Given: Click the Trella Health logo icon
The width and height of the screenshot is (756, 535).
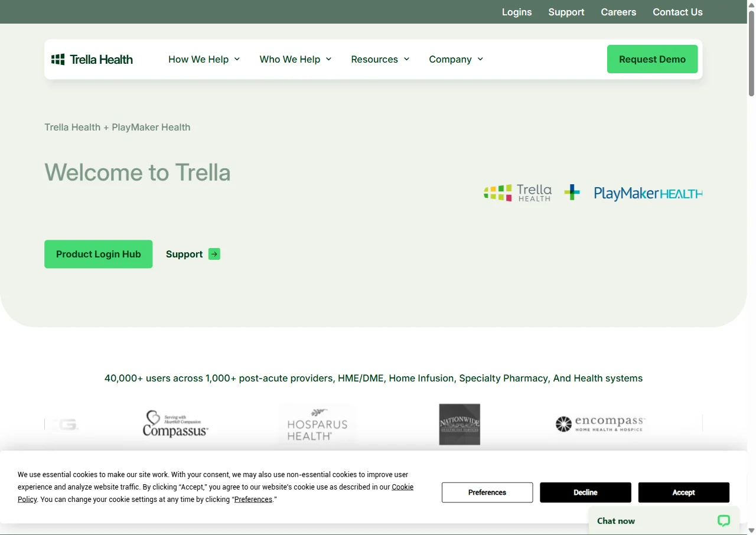Looking at the screenshot, I should [58, 59].
